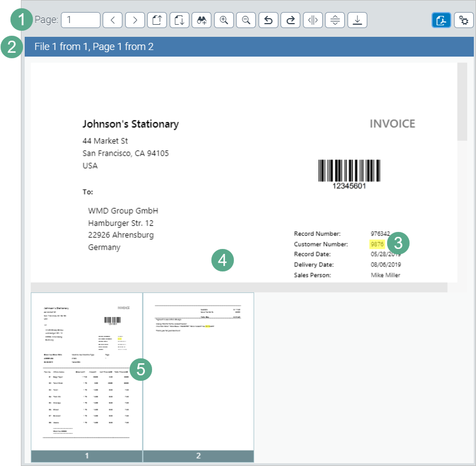
Task: Download the invoice document
Action: (357, 20)
